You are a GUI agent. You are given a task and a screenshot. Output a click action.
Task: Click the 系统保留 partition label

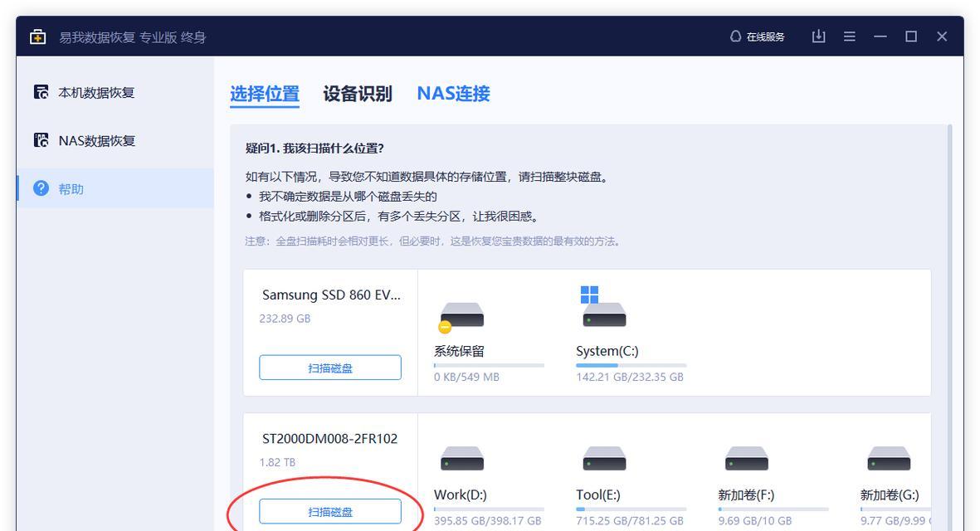(x=460, y=351)
